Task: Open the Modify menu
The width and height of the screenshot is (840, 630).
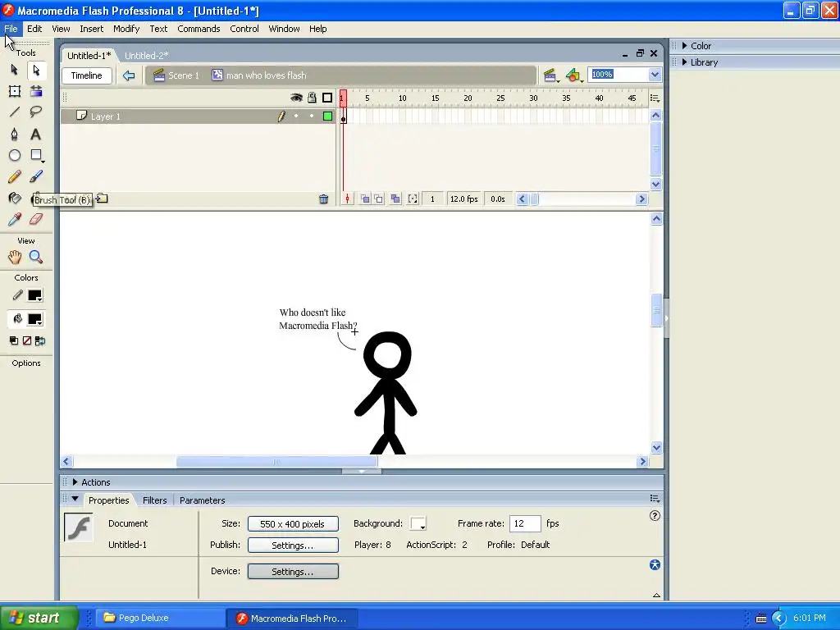Action: [x=126, y=29]
